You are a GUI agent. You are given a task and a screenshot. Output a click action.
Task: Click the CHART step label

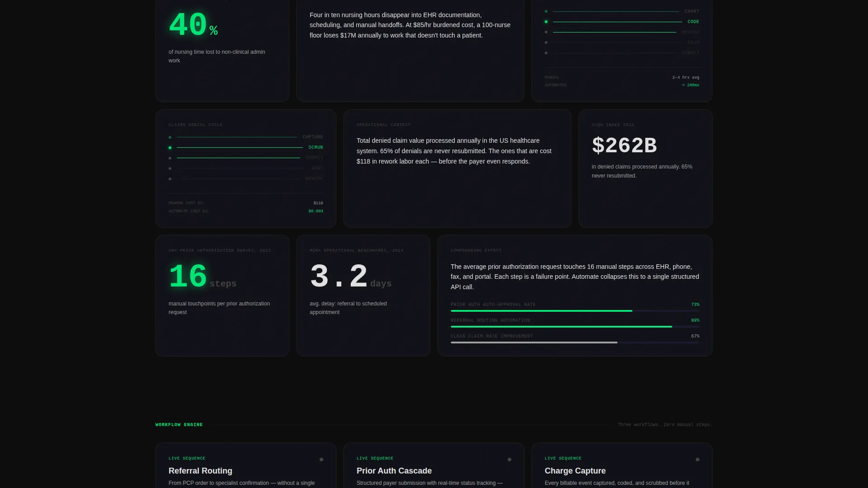click(692, 11)
